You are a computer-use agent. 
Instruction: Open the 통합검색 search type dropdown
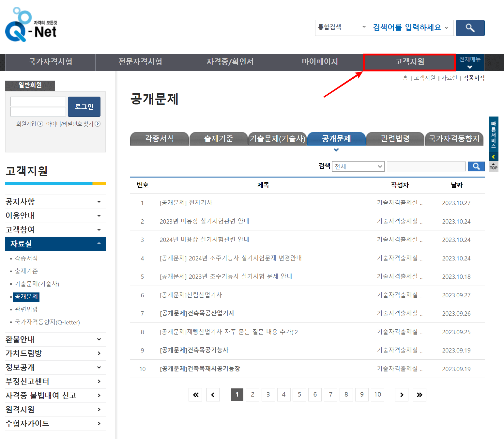point(342,27)
